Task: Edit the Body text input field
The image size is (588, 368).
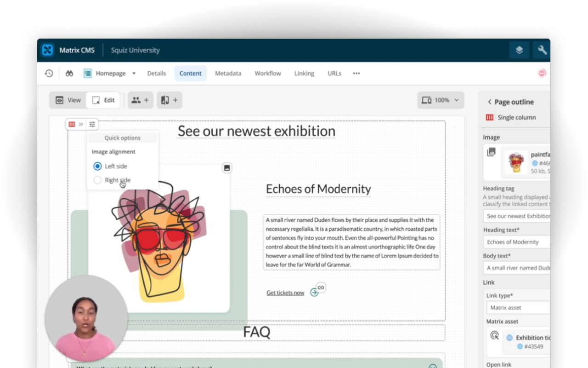Action: point(517,268)
